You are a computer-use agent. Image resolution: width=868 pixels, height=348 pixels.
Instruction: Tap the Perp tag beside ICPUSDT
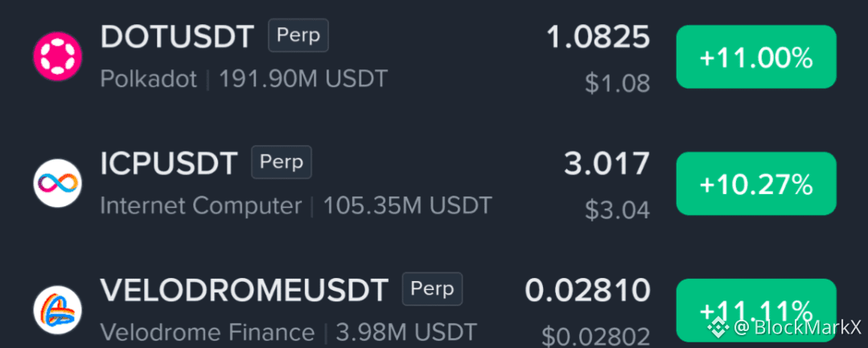(x=282, y=163)
